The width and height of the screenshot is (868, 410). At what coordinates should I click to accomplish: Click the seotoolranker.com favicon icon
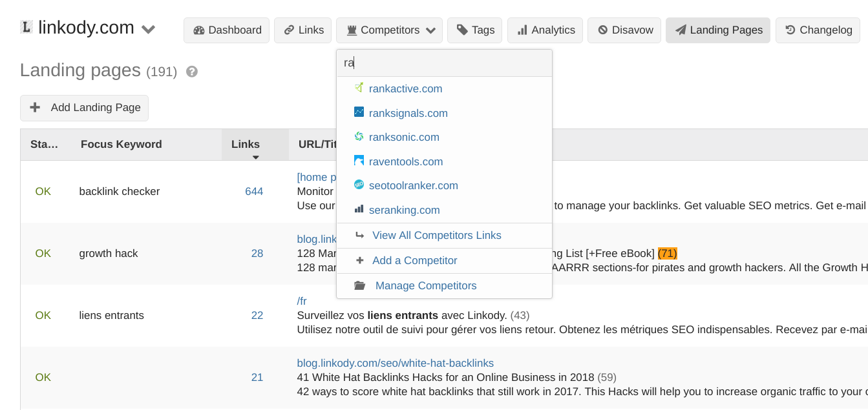(x=359, y=185)
